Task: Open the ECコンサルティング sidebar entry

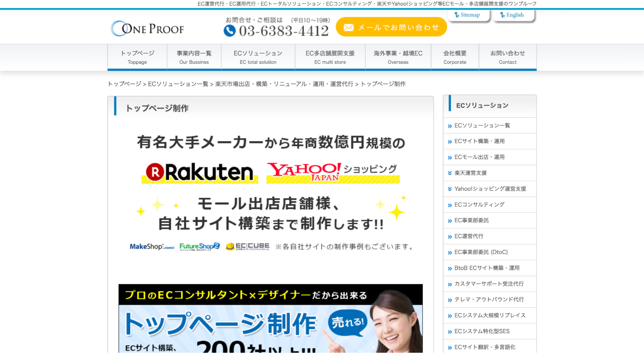Action: 480,205
